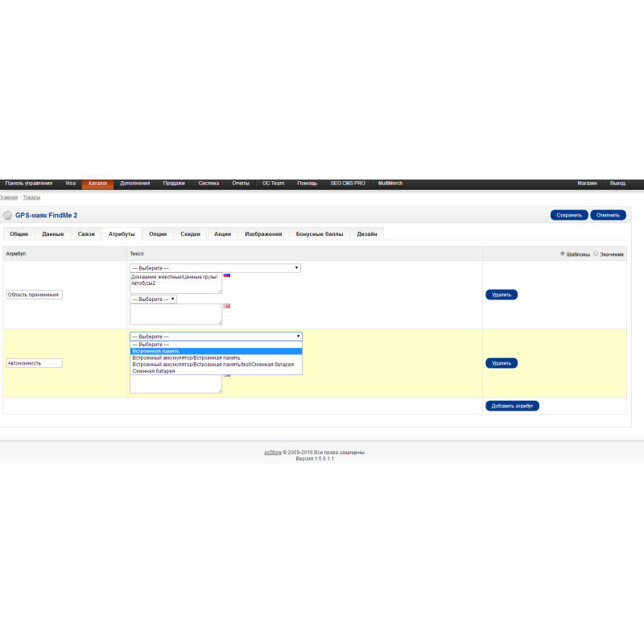
Task: Click the Автономность attribute name field
Action: 35,363
